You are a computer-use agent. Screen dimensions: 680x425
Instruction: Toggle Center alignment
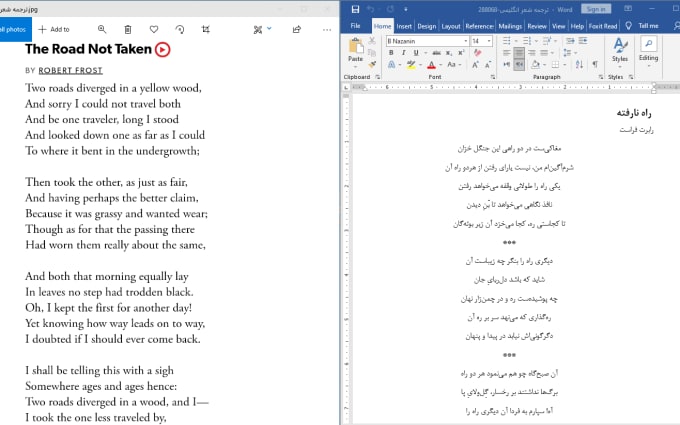click(519, 52)
